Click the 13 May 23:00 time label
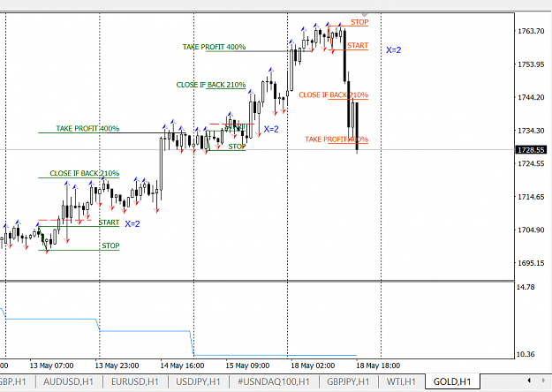The height and width of the screenshot is (392, 552). click(x=117, y=366)
